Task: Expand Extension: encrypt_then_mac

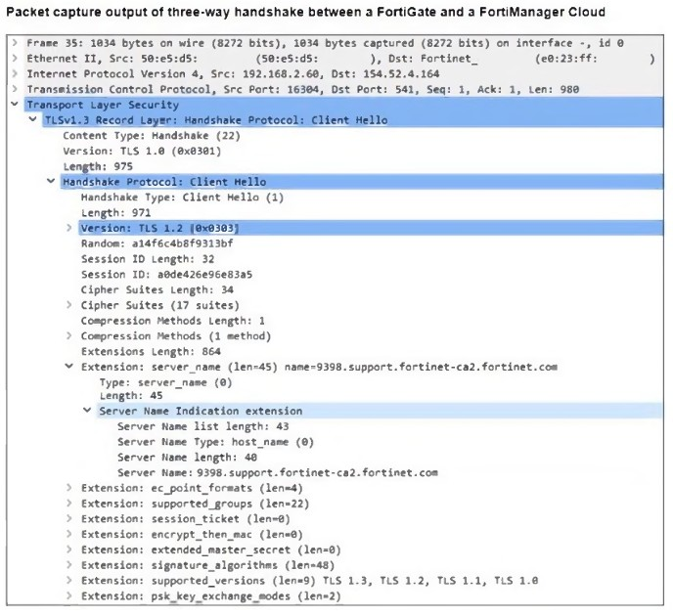Action: 69,534
